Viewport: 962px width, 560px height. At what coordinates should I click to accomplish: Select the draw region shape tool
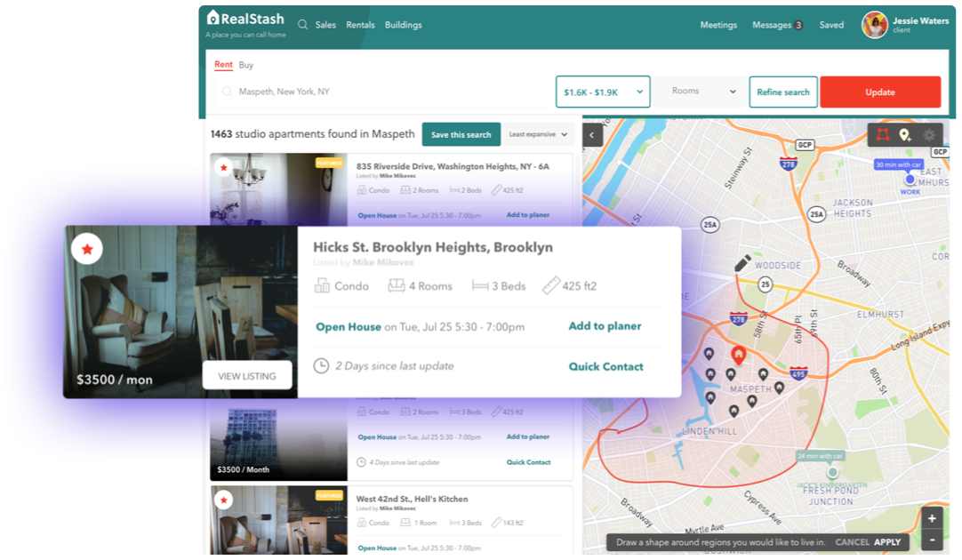click(882, 135)
